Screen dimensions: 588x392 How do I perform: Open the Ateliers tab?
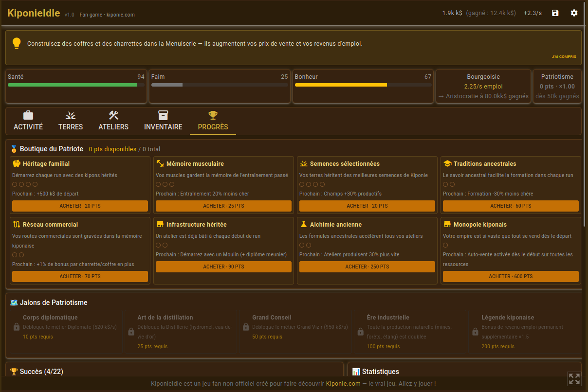[113, 121]
